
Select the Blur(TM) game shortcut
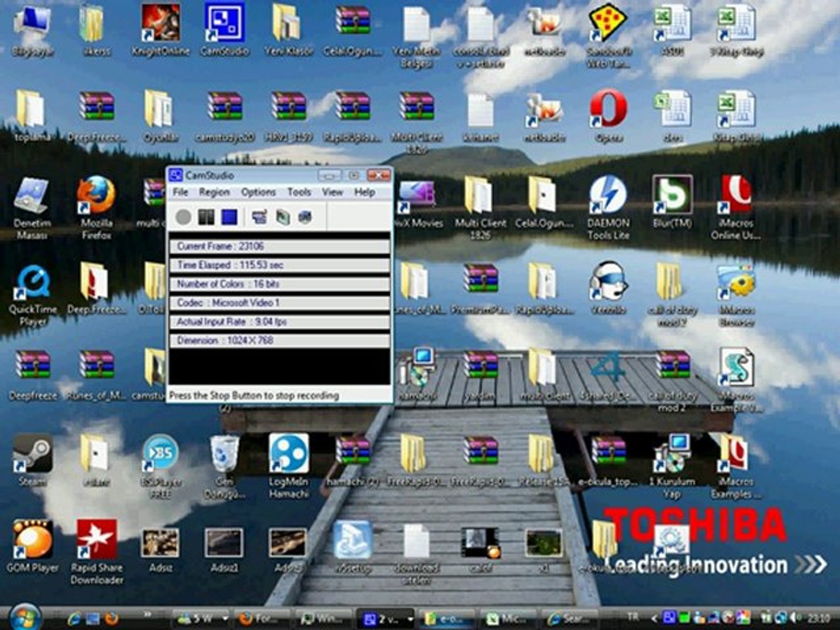click(x=672, y=202)
